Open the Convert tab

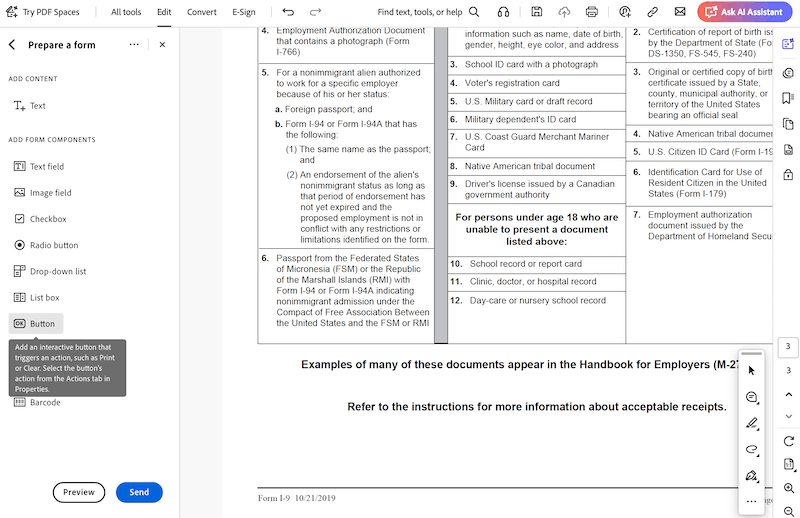pos(202,12)
